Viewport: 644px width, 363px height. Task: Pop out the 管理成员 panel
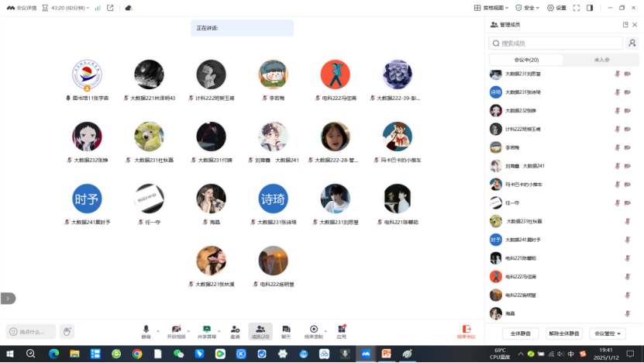625,25
